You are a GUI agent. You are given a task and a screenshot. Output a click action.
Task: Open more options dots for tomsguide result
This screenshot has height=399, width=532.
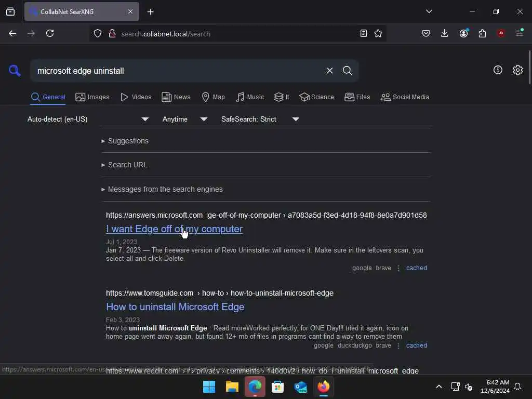(398, 345)
